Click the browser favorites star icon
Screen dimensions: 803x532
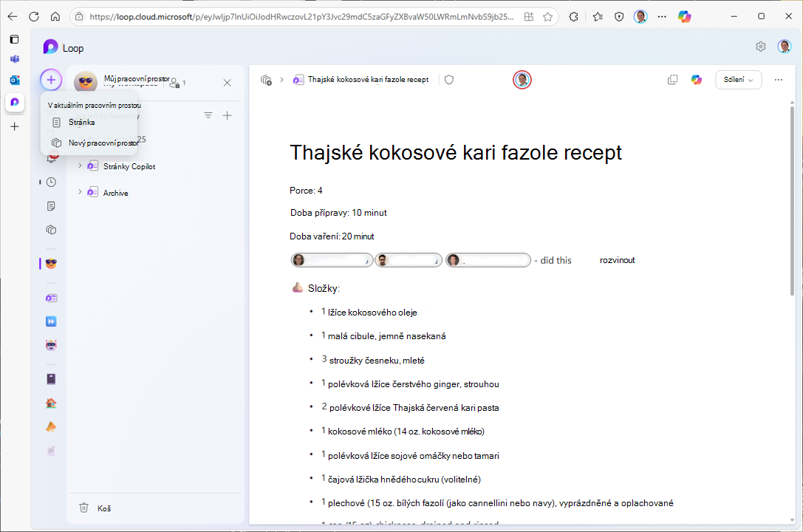click(x=547, y=16)
